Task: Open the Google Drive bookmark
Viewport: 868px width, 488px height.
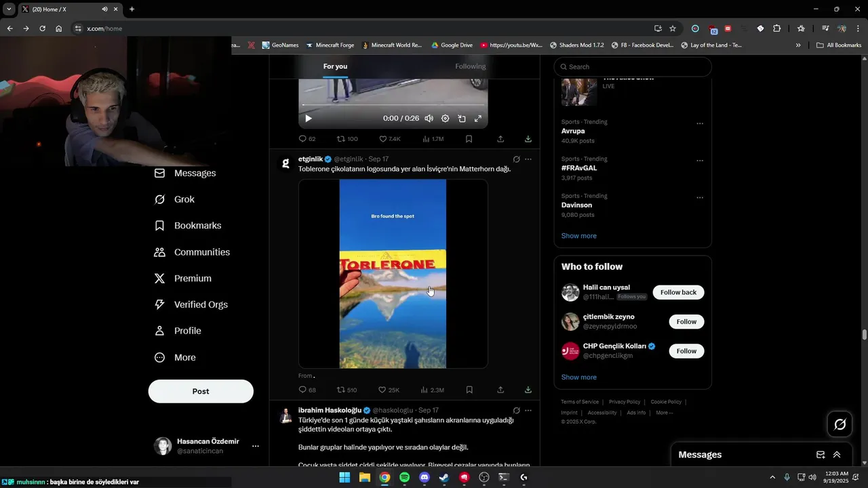Action: 452,45
